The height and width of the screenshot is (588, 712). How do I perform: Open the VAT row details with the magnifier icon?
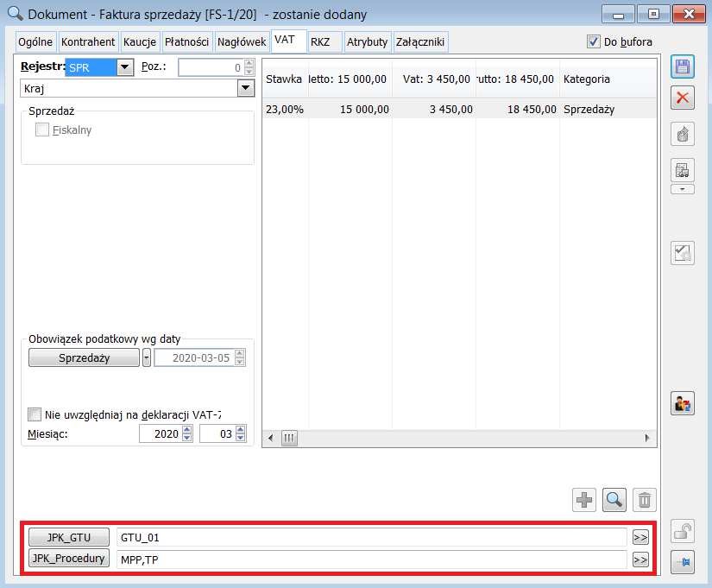coord(614,500)
